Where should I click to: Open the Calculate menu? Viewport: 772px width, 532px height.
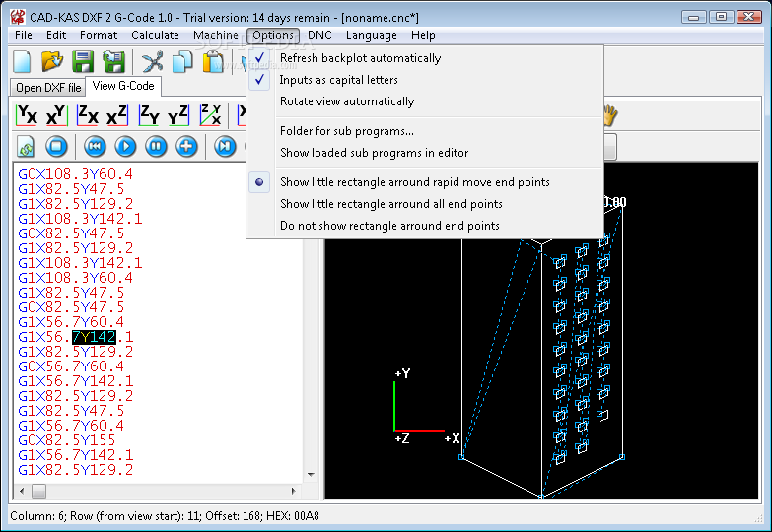coord(155,35)
